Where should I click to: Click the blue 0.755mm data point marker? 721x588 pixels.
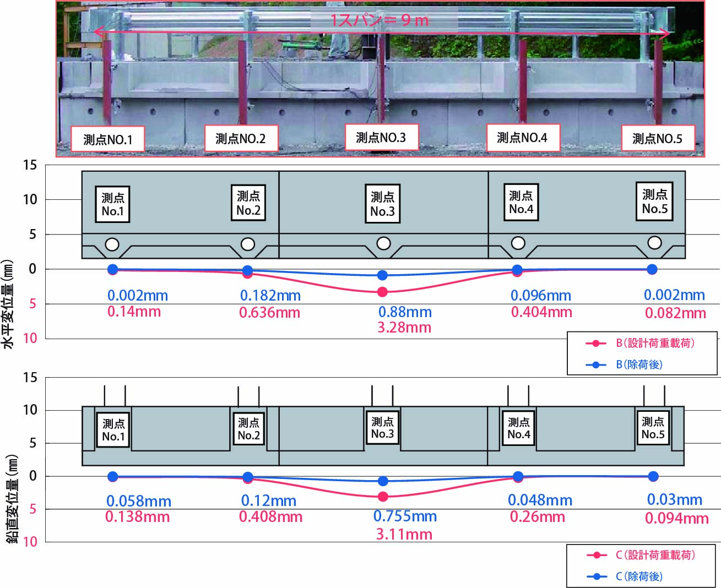coord(383,481)
